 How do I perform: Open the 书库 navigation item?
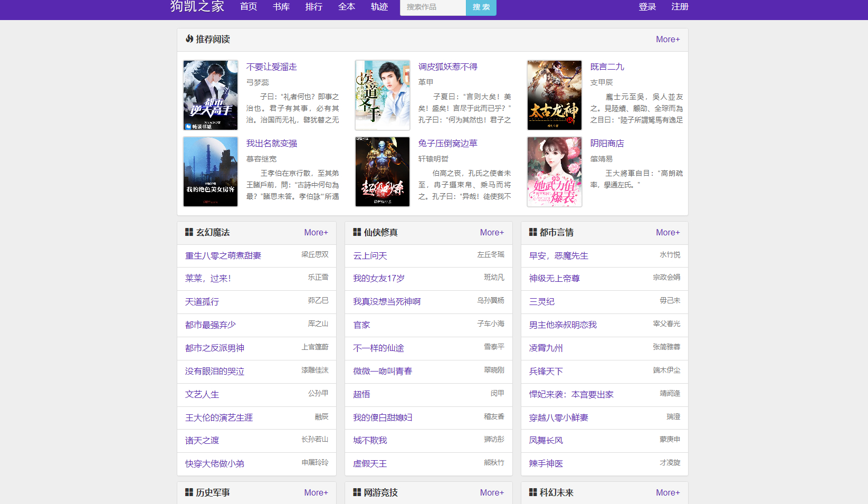pos(281,7)
